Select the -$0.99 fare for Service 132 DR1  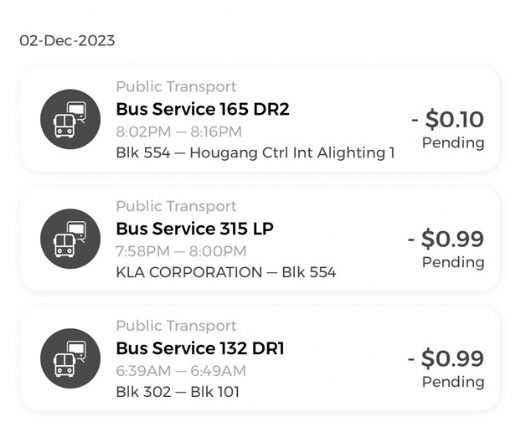click(446, 358)
